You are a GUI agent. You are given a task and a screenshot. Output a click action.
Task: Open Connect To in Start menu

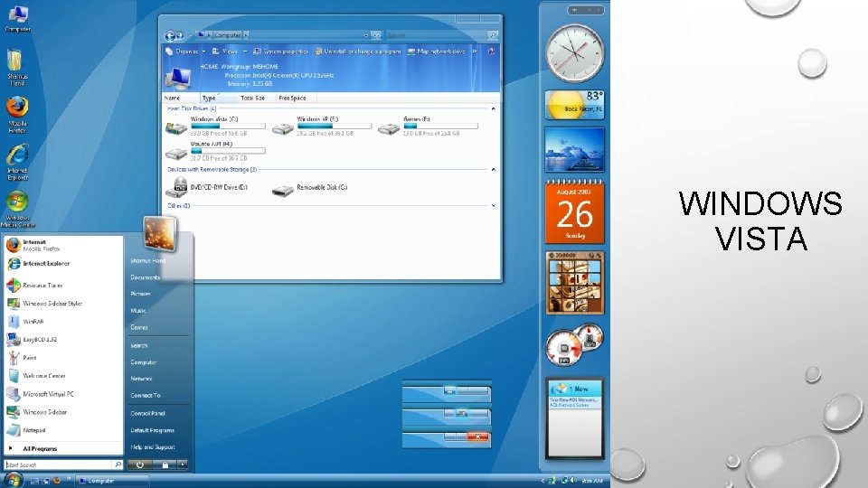click(x=146, y=396)
